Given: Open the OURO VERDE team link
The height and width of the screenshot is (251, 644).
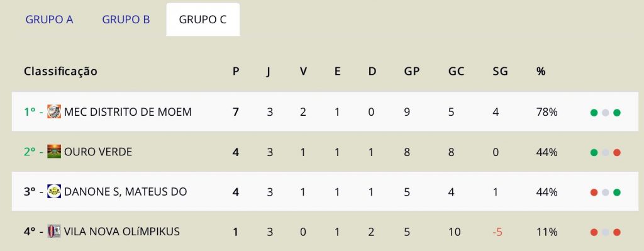Looking at the screenshot, I should 98,152.
